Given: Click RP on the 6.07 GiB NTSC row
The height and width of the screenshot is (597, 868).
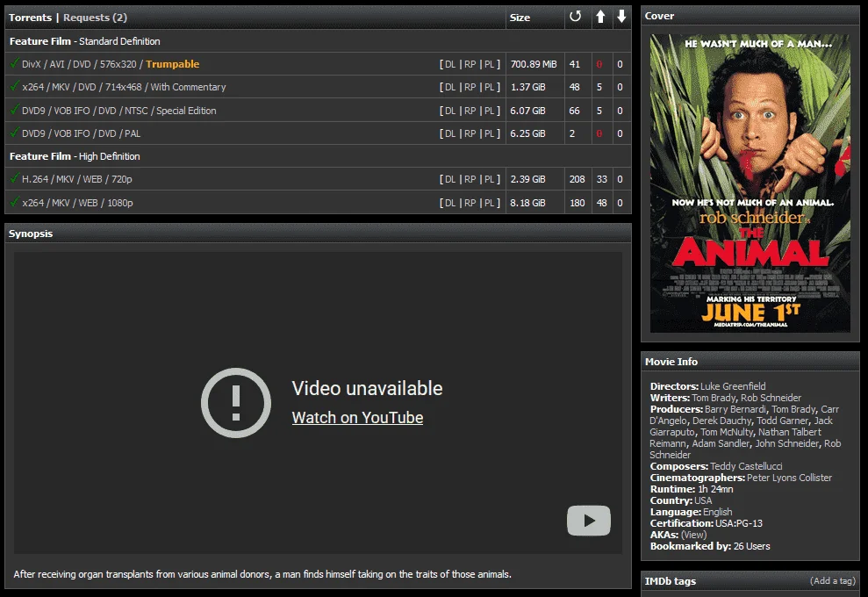Looking at the screenshot, I should [470, 111].
